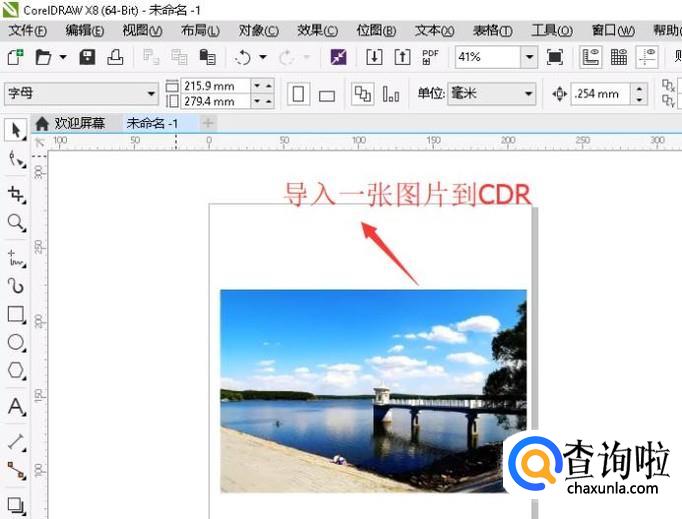
Task: Click the New document icon
Action: [x=15, y=57]
